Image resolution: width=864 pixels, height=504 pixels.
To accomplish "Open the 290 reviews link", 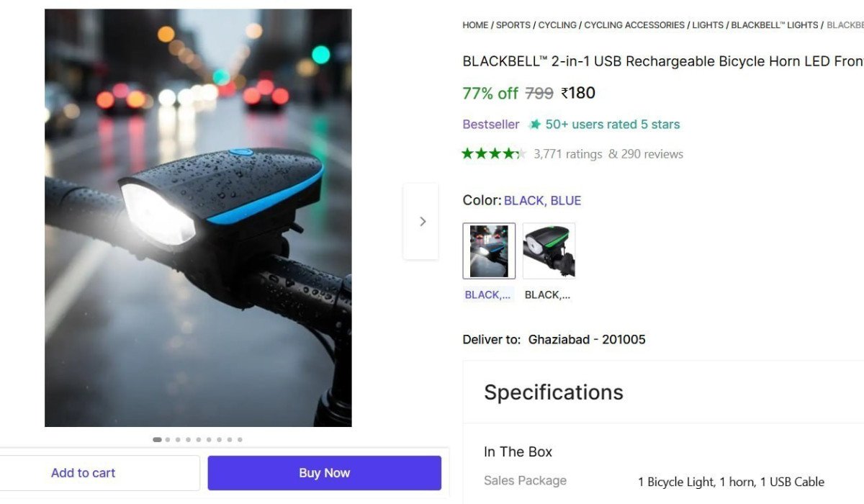I will coord(654,153).
